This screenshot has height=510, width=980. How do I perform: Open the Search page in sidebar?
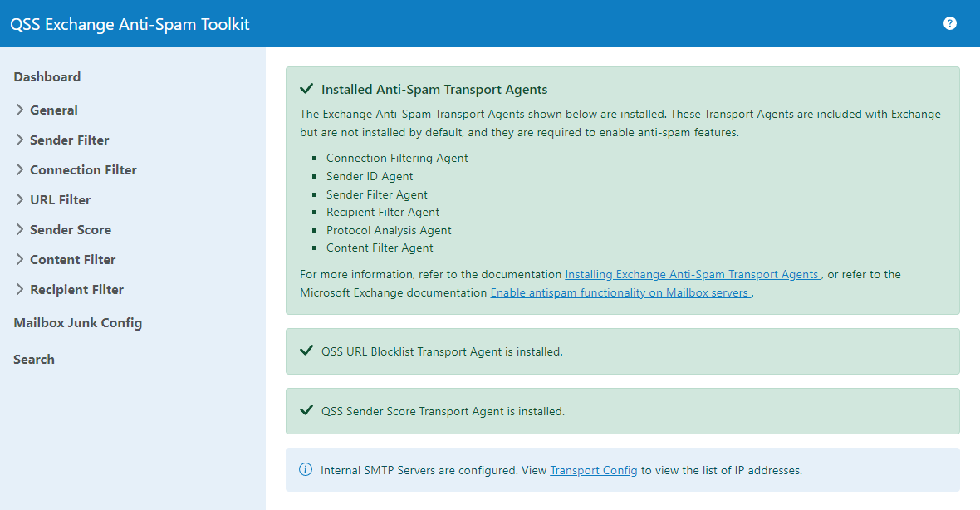[34, 360]
